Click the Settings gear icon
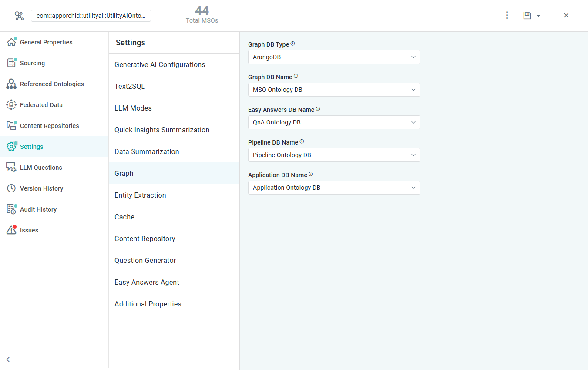The width and height of the screenshot is (588, 370). [x=11, y=147]
